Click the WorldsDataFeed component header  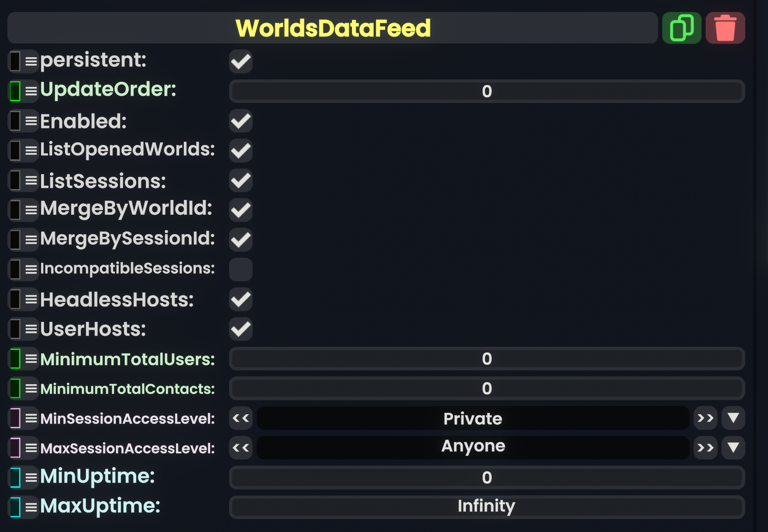333,28
